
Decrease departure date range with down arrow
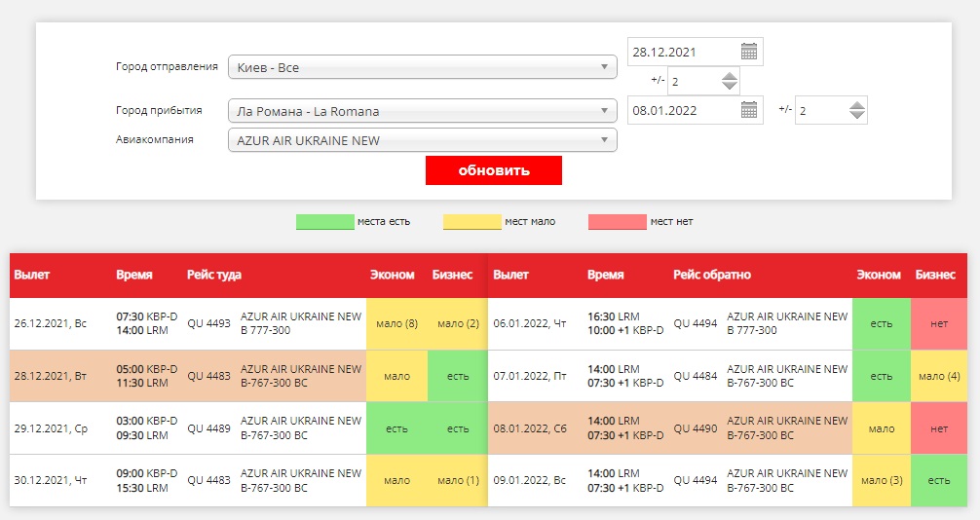pyautogui.click(x=728, y=87)
